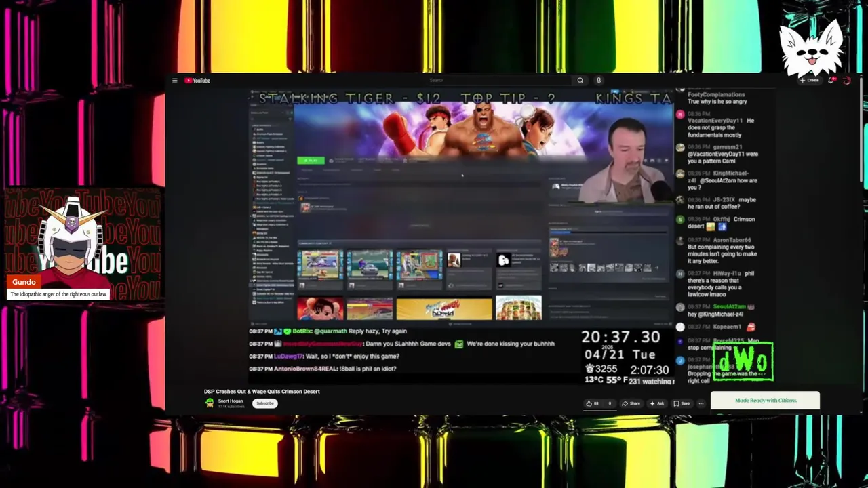Share the DSP Crashes Out video

click(x=631, y=403)
